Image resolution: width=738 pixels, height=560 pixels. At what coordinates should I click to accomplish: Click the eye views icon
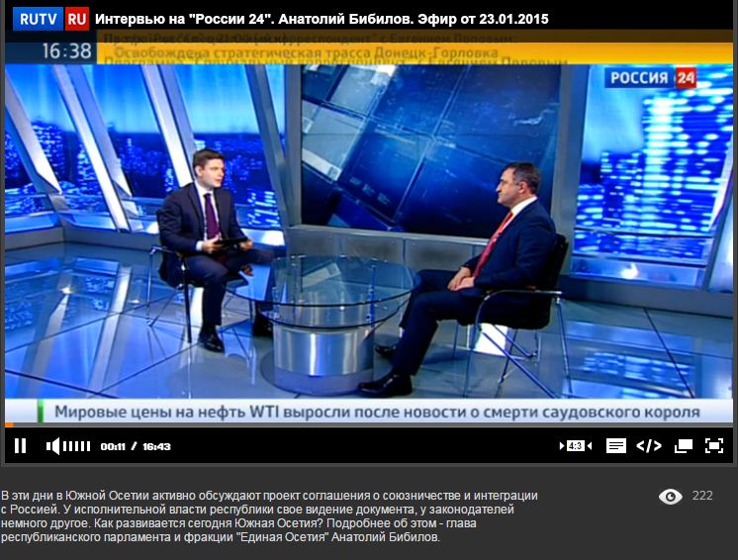(670, 496)
